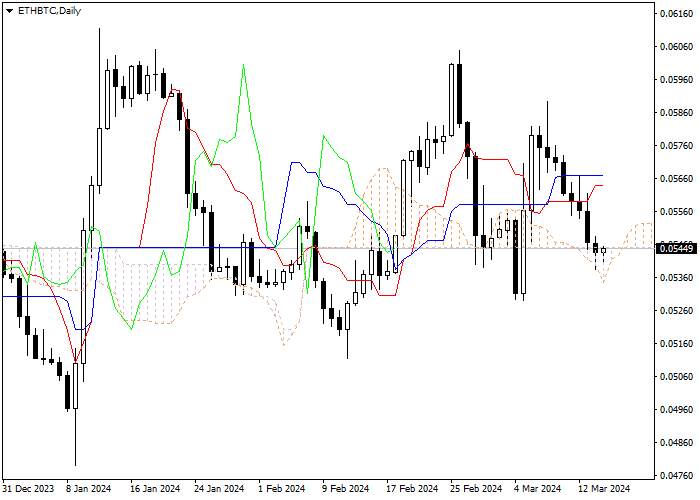This screenshot has height=500, width=700.
Task: Select the 0.06160 price axis label
Action: tap(677, 14)
